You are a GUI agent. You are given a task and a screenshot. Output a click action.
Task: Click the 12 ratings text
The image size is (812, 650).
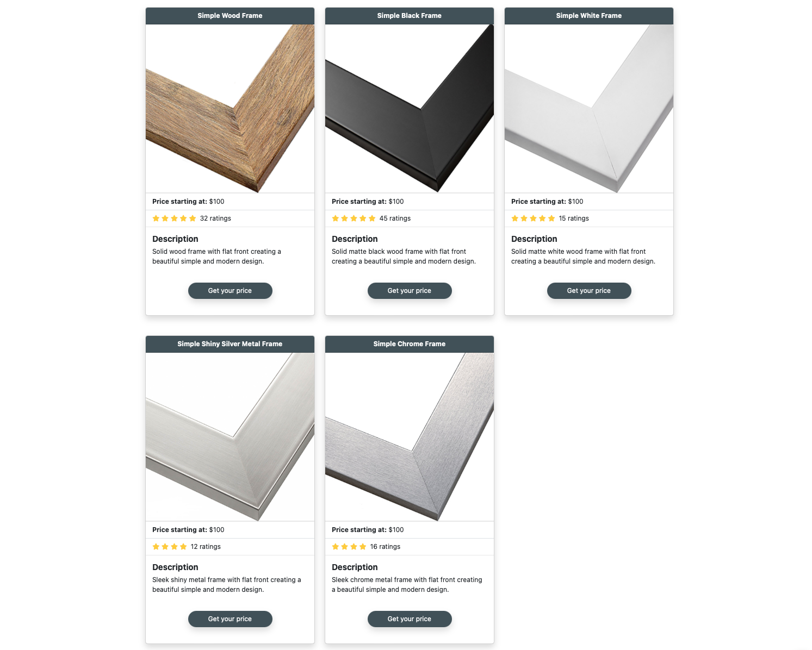tap(206, 547)
